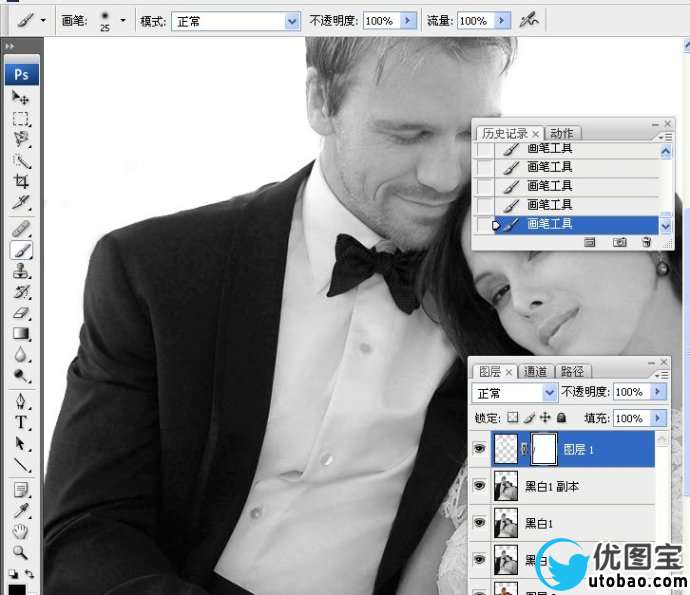690x595 pixels.
Task: Hide the 黑白1 副本 layer
Action: (x=479, y=486)
